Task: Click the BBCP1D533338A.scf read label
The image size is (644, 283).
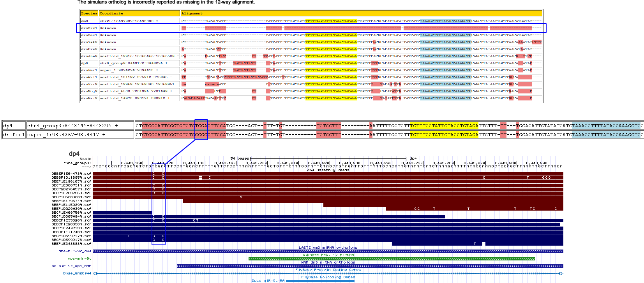Action: pyautogui.click(x=71, y=197)
